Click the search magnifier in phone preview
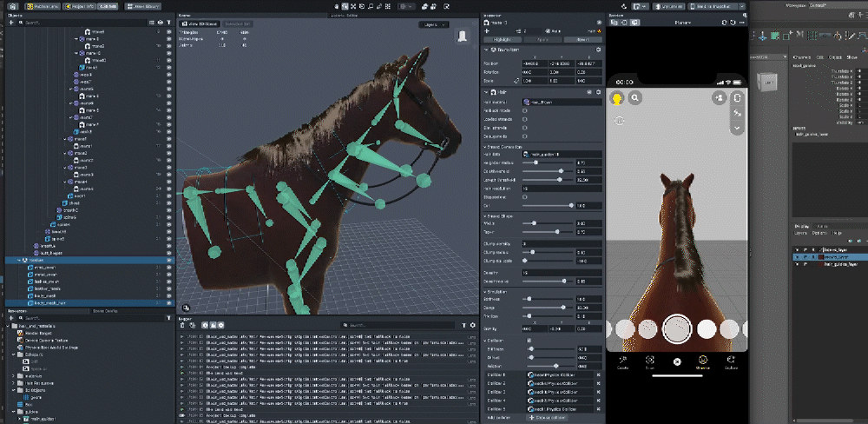Image resolution: width=868 pixels, height=424 pixels. 635,98
